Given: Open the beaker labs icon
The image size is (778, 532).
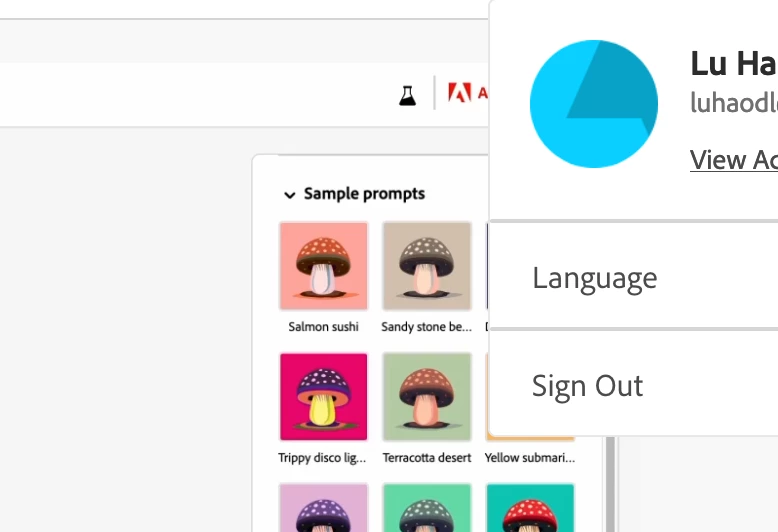Looking at the screenshot, I should coord(407,95).
